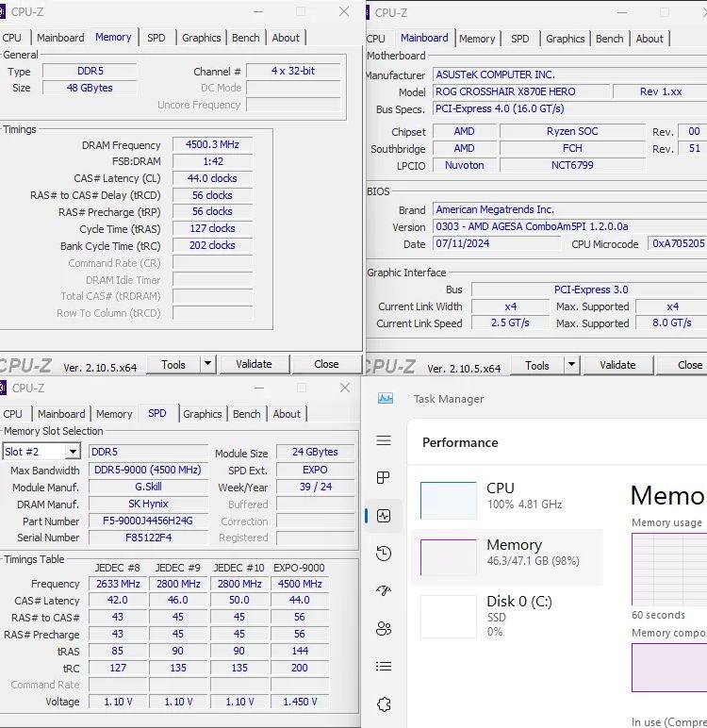The height and width of the screenshot is (728, 707).
Task: Open Bench tab in Mainboard window
Action: click(x=610, y=39)
